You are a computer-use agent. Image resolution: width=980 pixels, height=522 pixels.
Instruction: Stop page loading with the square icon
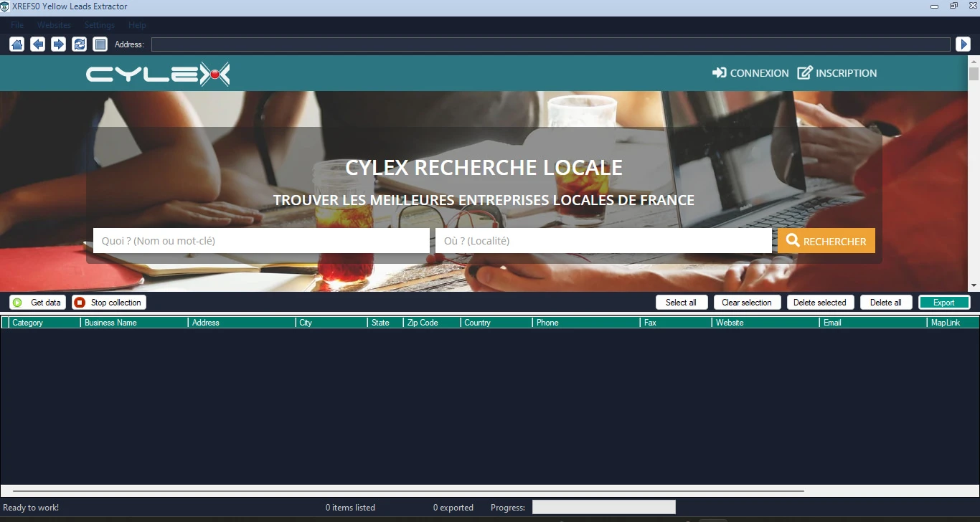click(x=100, y=44)
